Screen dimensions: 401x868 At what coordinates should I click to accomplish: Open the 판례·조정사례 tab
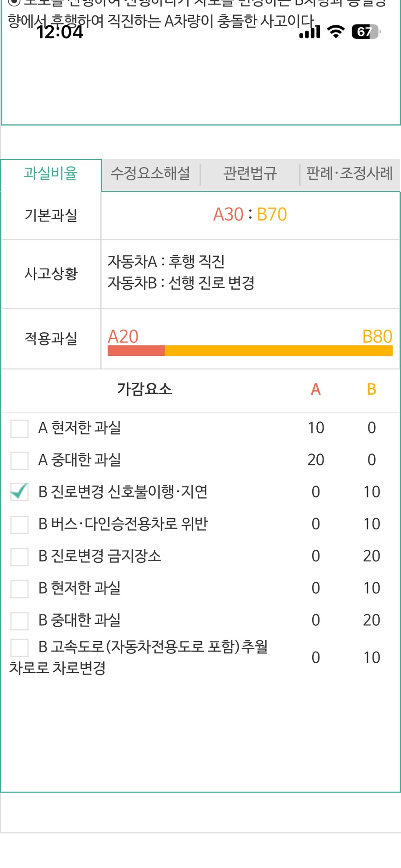[349, 174]
